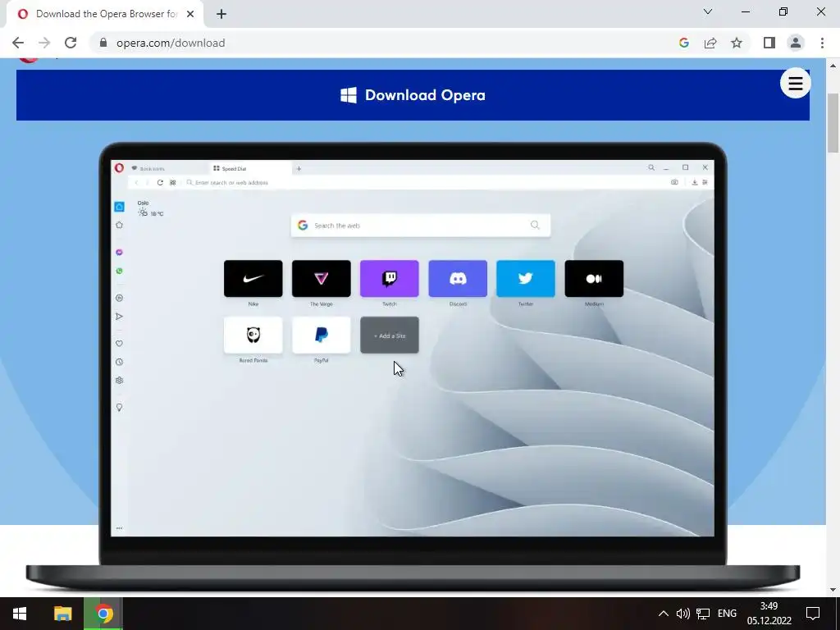Image resolution: width=840 pixels, height=630 pixels.
Task: Click the scrollbar down arrow
Action: point(833,590)
